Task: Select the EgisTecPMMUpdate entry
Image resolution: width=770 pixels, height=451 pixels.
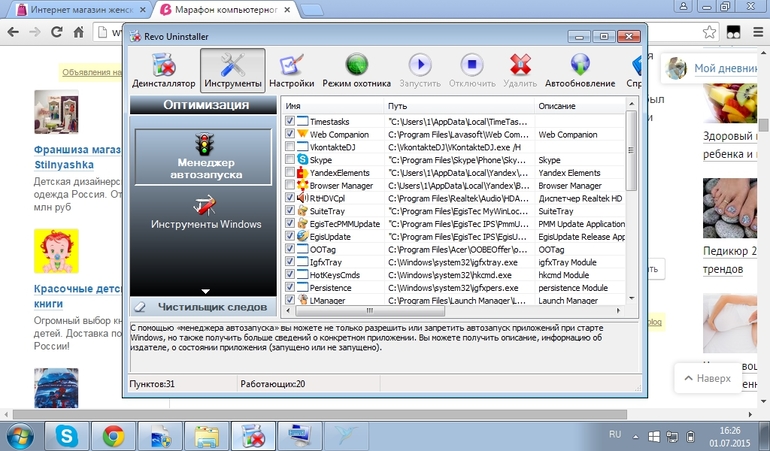Action: pyautogui.click(x=345, y=224)
